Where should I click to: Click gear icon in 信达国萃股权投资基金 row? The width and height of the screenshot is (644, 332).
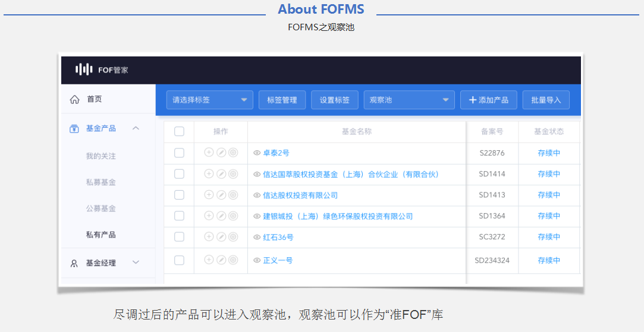(233, 173)
